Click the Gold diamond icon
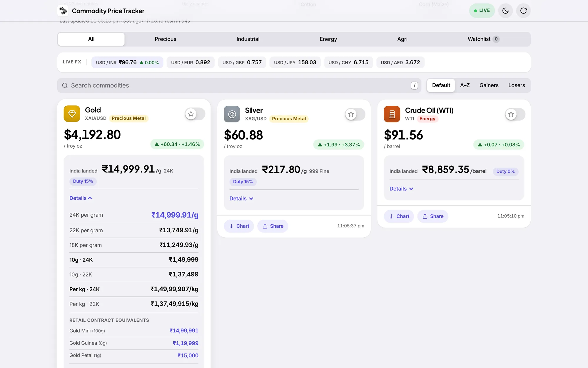588x368 pixels. point(72,114)
